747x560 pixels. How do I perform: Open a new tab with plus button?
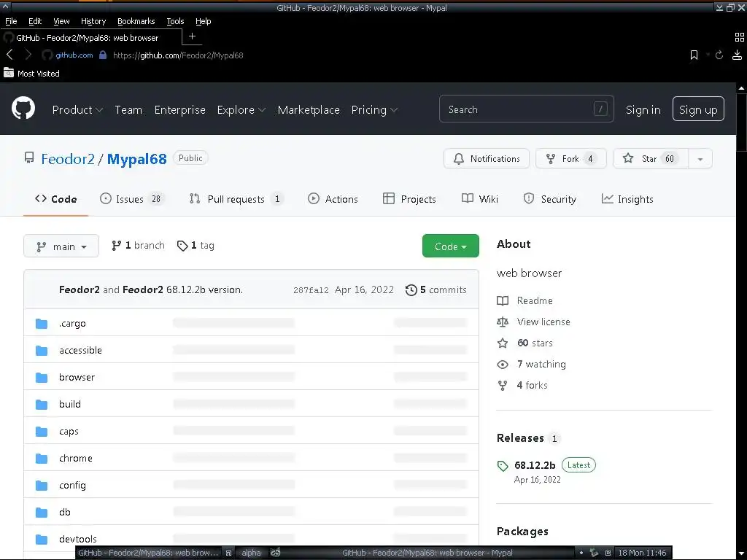[192, 36]
